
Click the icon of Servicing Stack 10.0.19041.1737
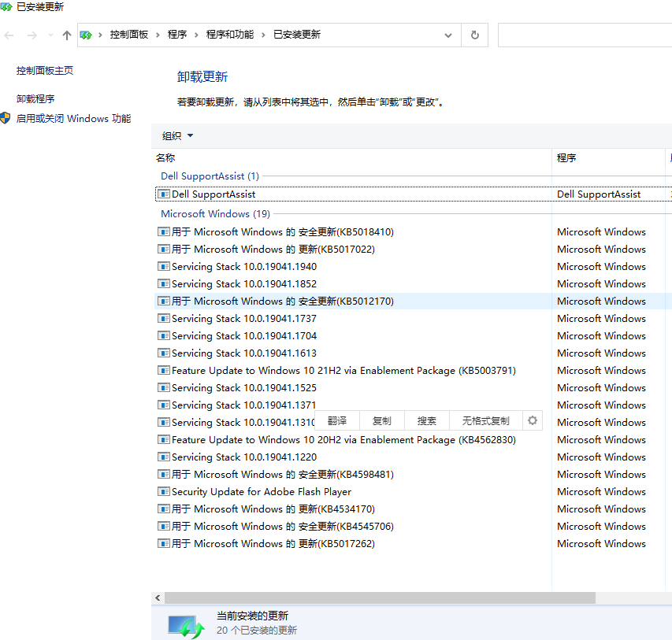163,318
